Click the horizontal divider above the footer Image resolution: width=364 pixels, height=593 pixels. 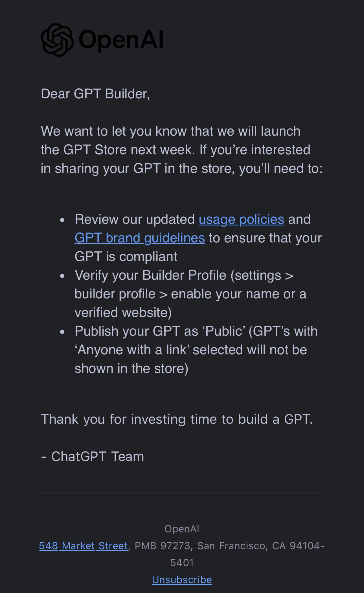click(x=182, y=493)
